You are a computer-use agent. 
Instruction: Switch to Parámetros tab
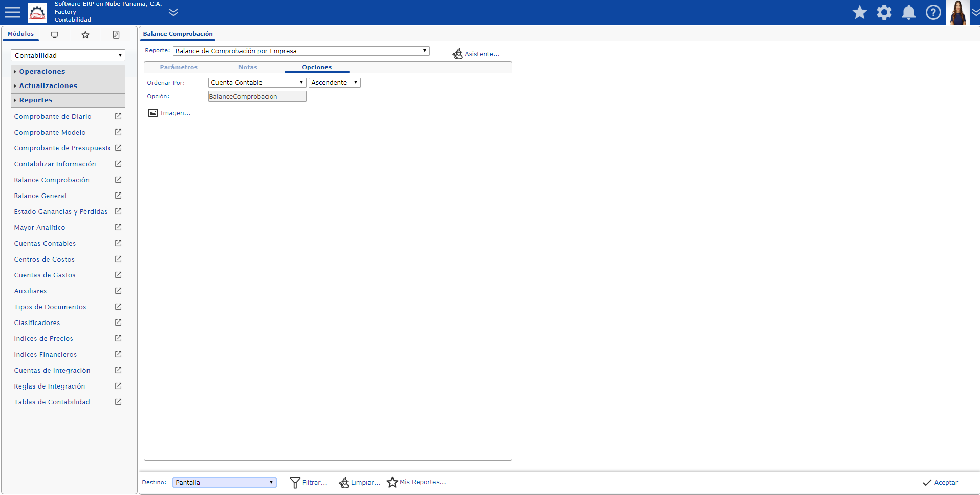(x=179, y=67)
